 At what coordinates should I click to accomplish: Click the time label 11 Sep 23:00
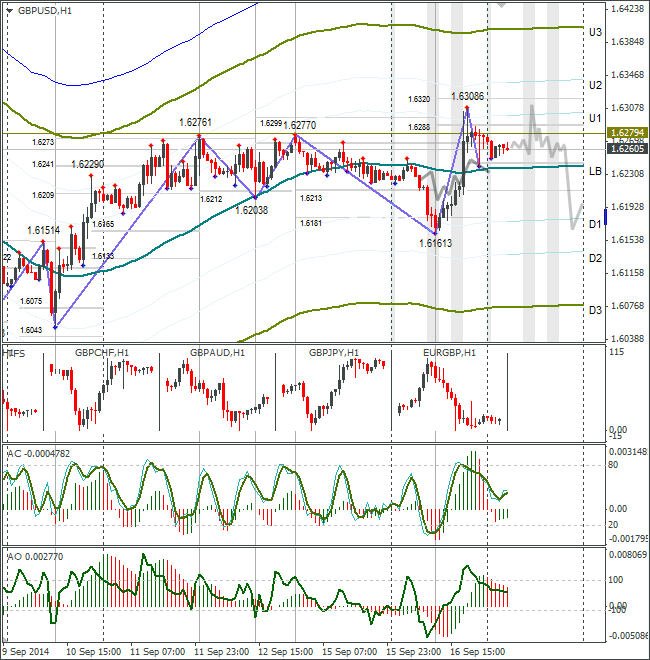pos(221,652)
